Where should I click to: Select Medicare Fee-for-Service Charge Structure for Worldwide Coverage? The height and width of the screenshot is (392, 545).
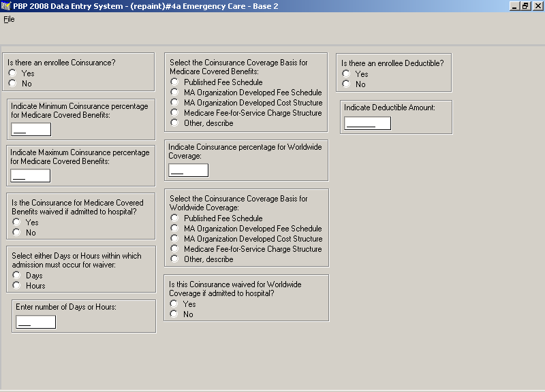point(174,248)
